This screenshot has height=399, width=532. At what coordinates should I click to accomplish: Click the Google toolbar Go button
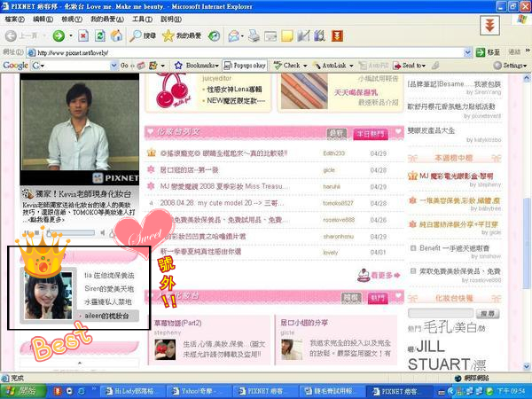pyautogui.click(x=124, y=65)
